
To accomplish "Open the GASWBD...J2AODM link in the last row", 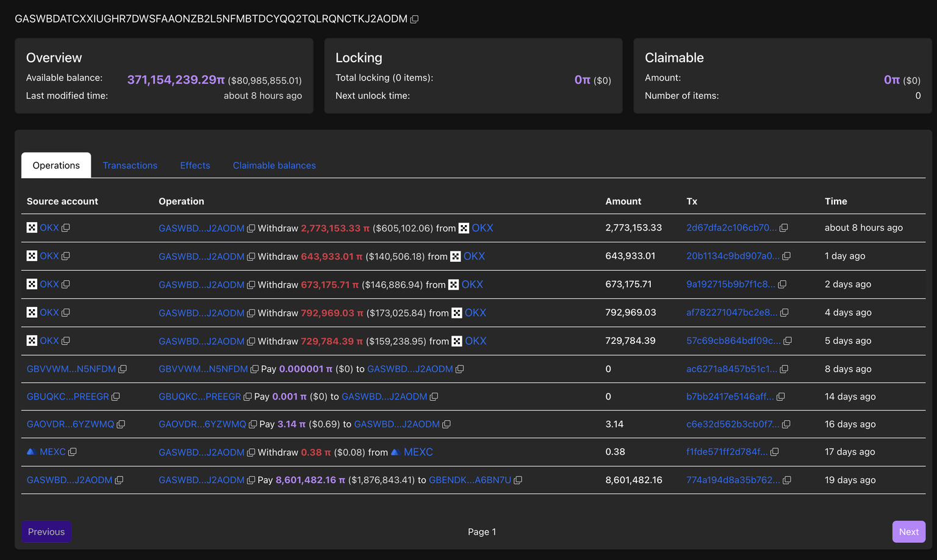I will click(201, 480).
